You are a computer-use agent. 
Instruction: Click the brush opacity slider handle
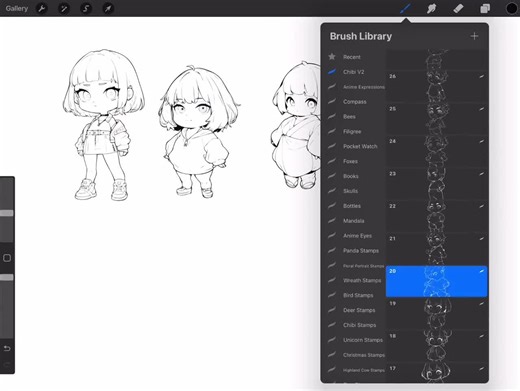[x=7, y=277]
